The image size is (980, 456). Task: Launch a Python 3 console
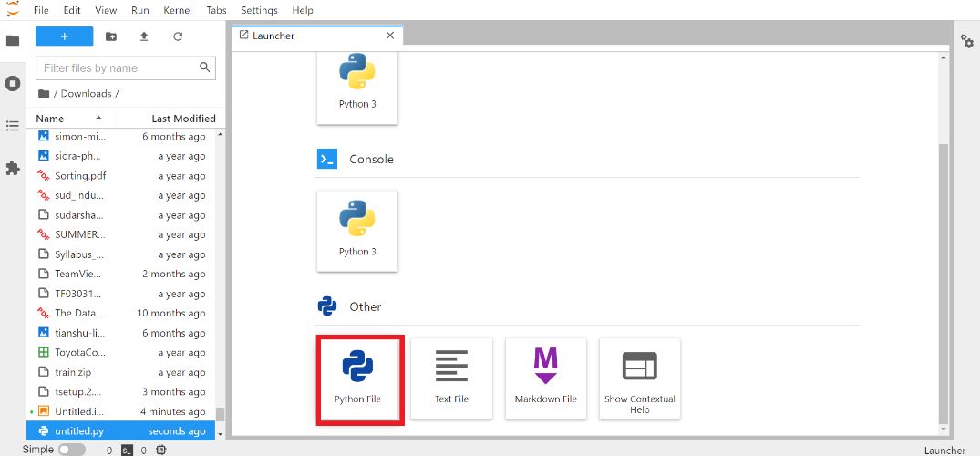pyautogui.click(x=357, y=230)
